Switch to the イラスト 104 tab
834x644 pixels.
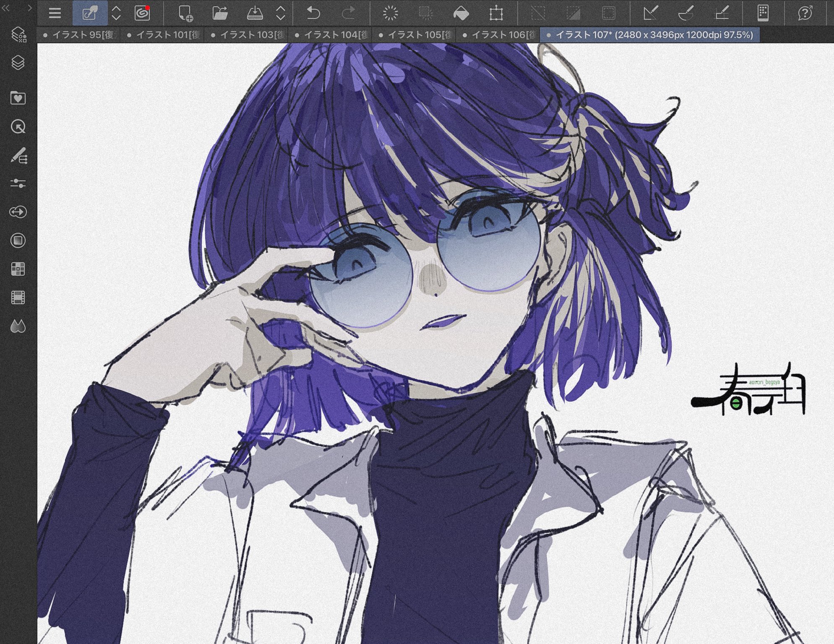pyautogui.click(x=331, y=35)
